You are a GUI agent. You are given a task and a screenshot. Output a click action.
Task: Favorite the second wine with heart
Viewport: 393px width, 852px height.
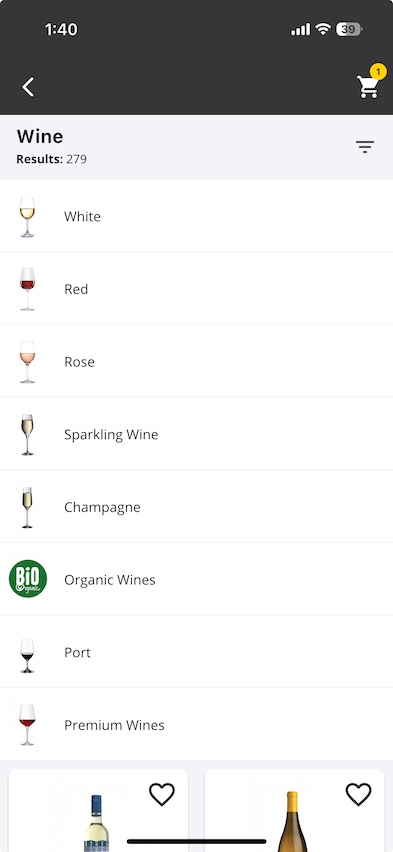359,794
